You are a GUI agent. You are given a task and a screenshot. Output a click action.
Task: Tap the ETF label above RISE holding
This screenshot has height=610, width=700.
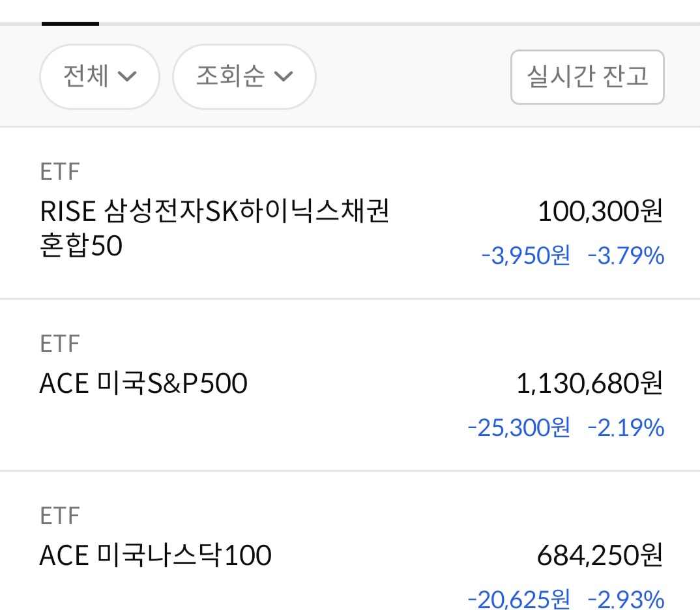pyautogui.click(x=59, y=173)
